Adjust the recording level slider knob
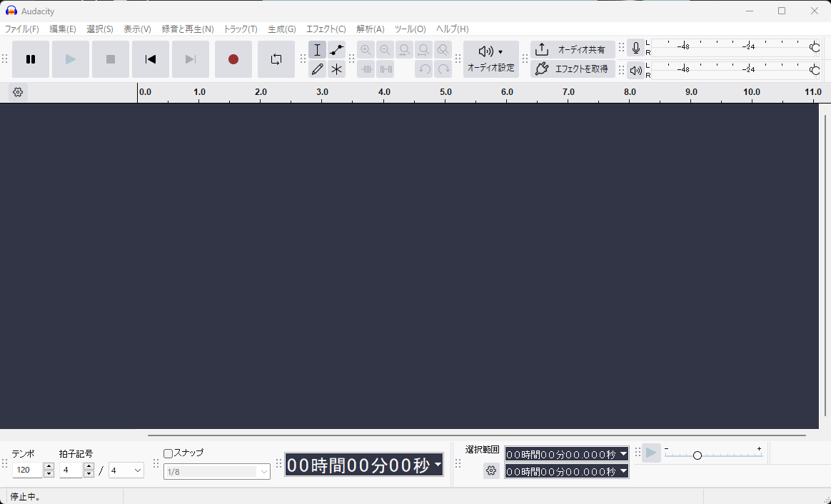 pos(815,48)
